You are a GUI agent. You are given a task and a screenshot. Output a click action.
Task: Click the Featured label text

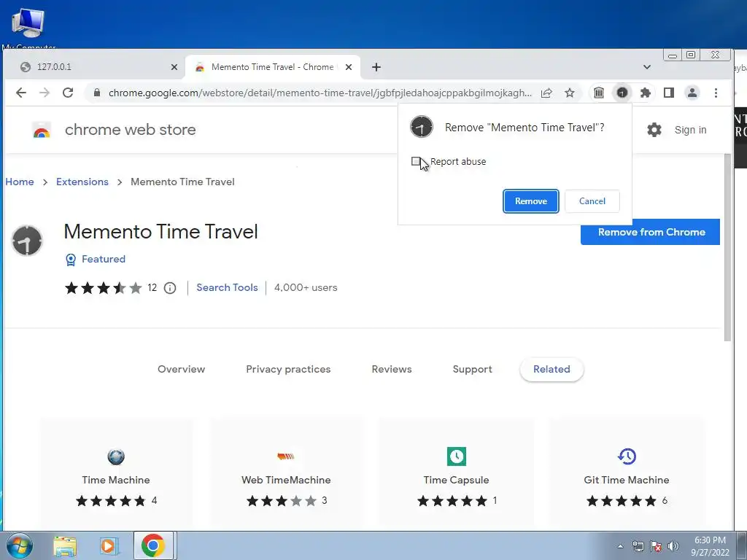point(104,259)
